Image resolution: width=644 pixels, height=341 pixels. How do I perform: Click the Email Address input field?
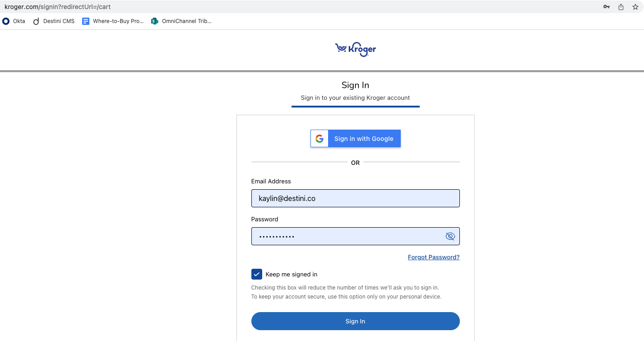pos(356,198)
